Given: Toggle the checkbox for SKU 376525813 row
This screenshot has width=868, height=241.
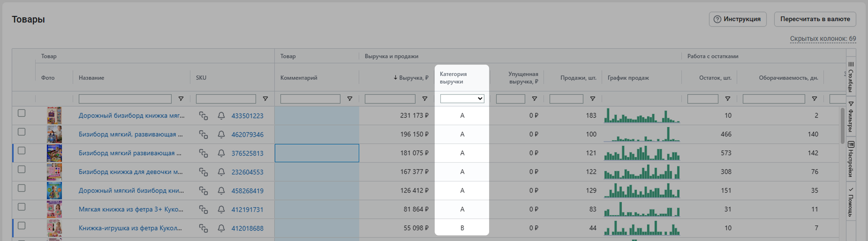Looking at the screenshot, I should click(22, 151).
